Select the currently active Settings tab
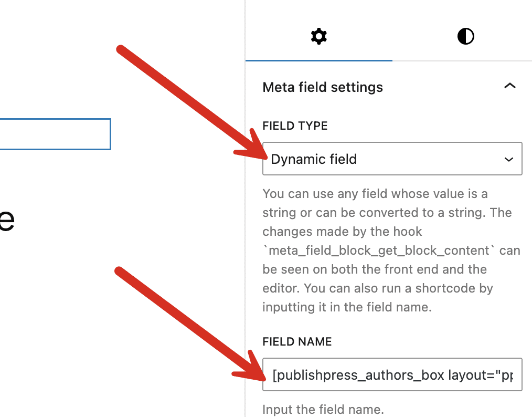Viewport: 532px width, 417px height. pyautogui.click(x=319, y=36)
